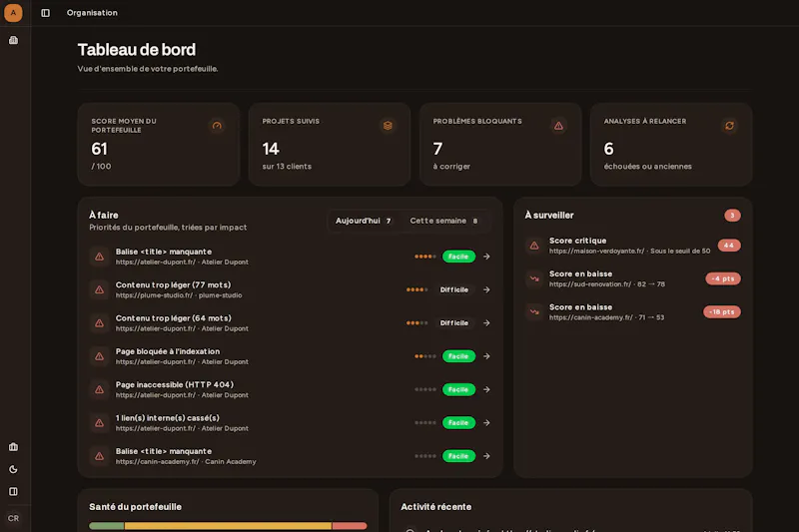Click the -4 pts badge
Viewport: 799px width, 532px height.
point(723,278)
